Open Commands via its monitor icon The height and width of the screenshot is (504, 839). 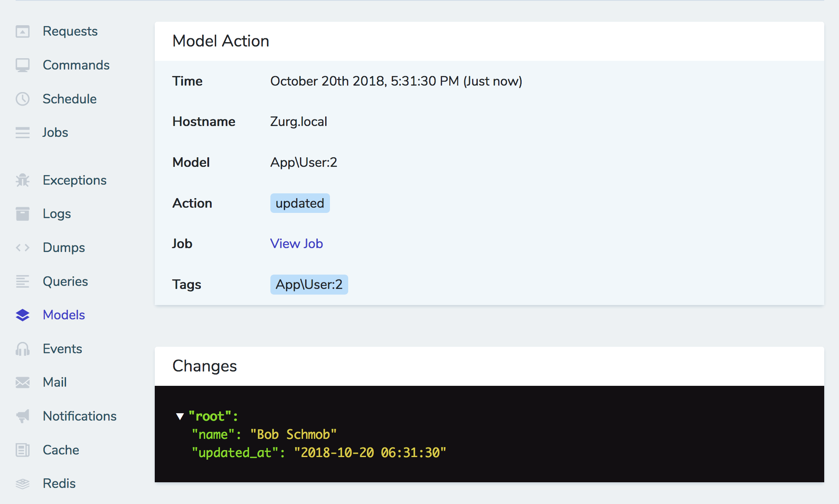22,65
